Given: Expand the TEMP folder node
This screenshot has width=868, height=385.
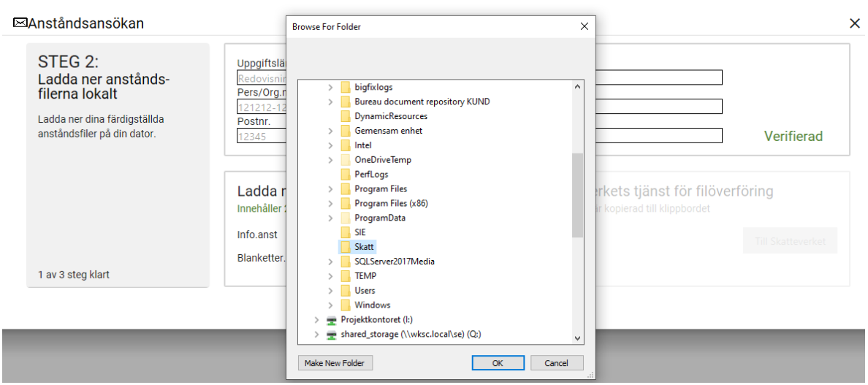Looking at the screenshot, I should [x=330, y=275].
